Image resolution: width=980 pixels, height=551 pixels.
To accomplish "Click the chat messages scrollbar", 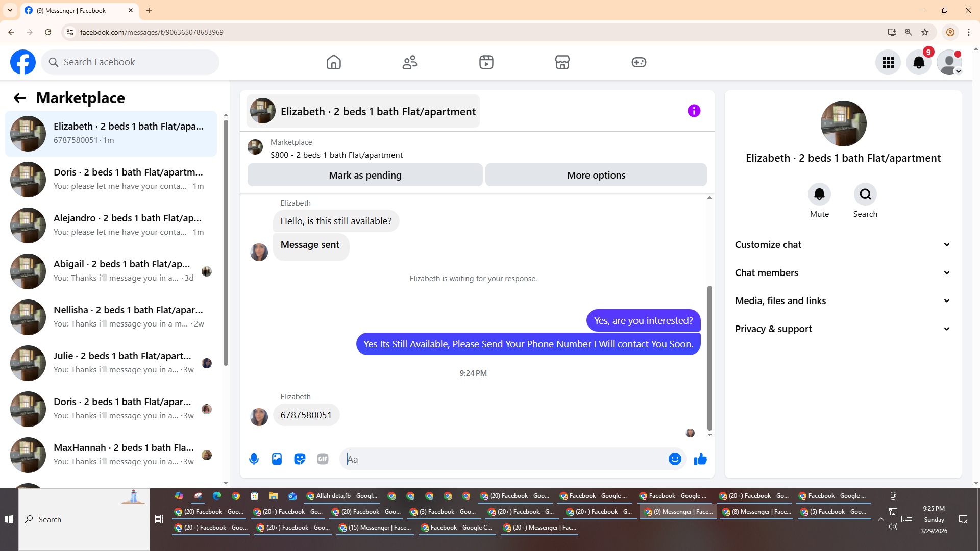I will [709, 358].
